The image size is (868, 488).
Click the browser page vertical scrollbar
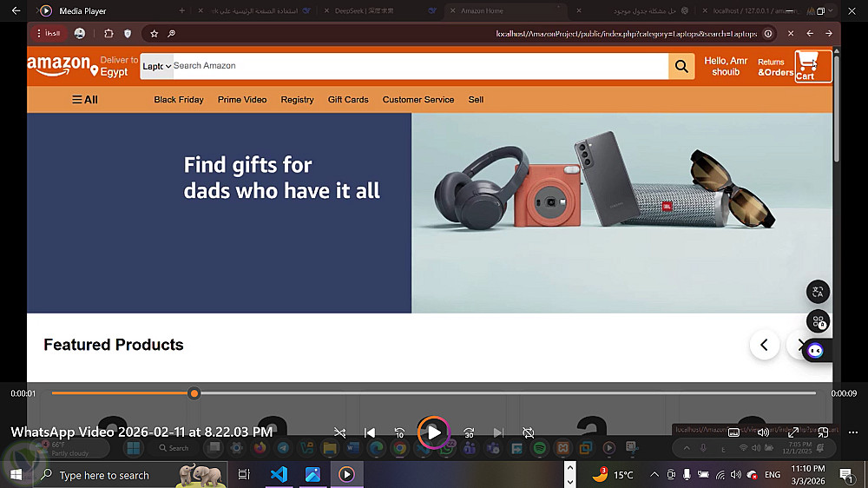pyautogui.click(x=837, y=108)
